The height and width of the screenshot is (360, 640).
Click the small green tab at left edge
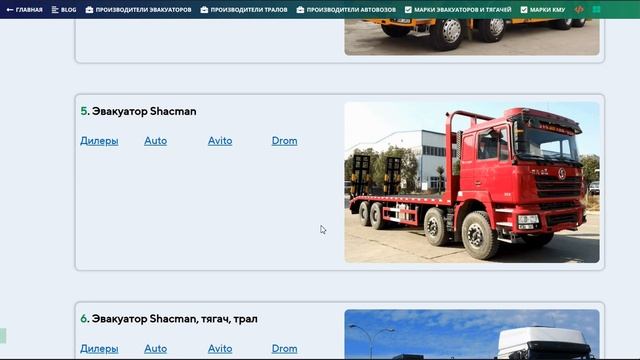tap(3, 336)
